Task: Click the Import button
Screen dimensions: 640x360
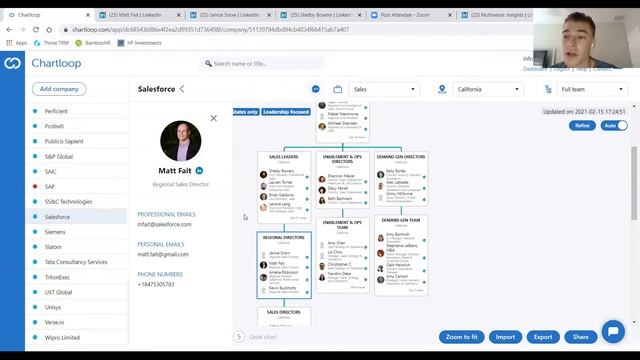Action: pyautogui.click(x=505, y=337)
